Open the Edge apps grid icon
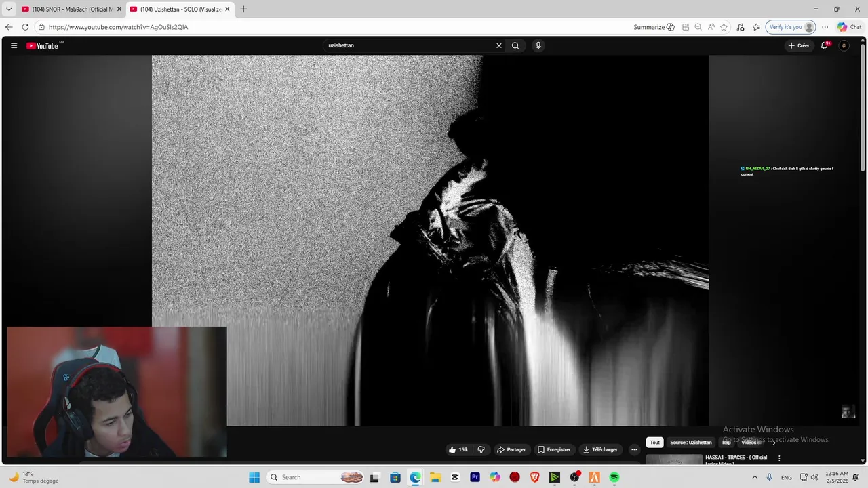 pos(686,27)
